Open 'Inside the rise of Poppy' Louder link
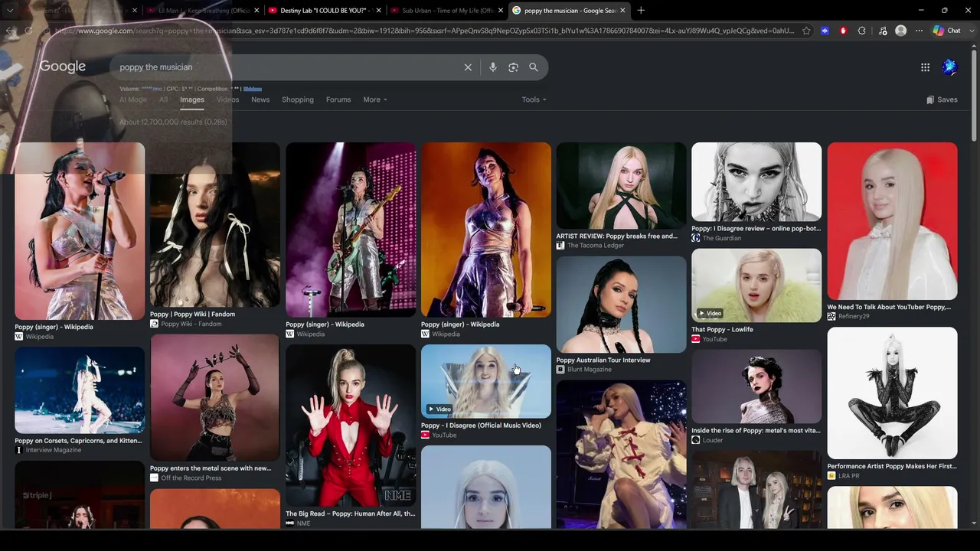This screenshot has width=980, height=551. 756,430
